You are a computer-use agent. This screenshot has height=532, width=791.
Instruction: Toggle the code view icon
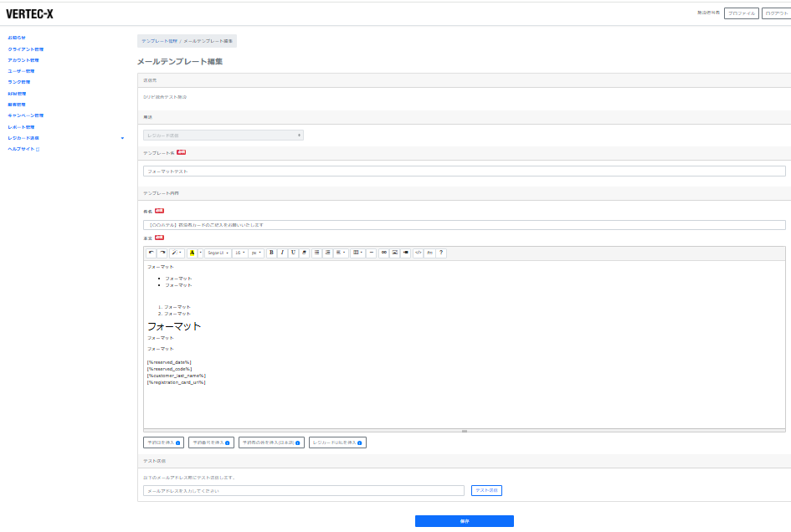pyautogui.click(x=419, y=253)
